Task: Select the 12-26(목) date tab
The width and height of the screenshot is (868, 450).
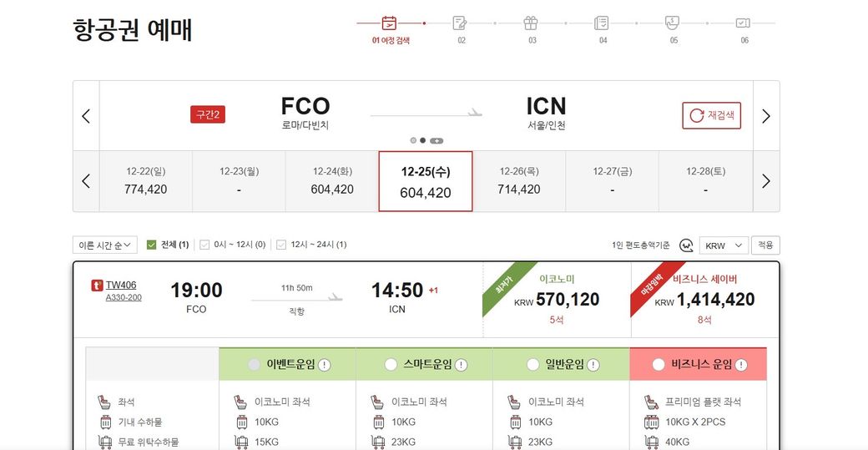Action: (519, 181)
